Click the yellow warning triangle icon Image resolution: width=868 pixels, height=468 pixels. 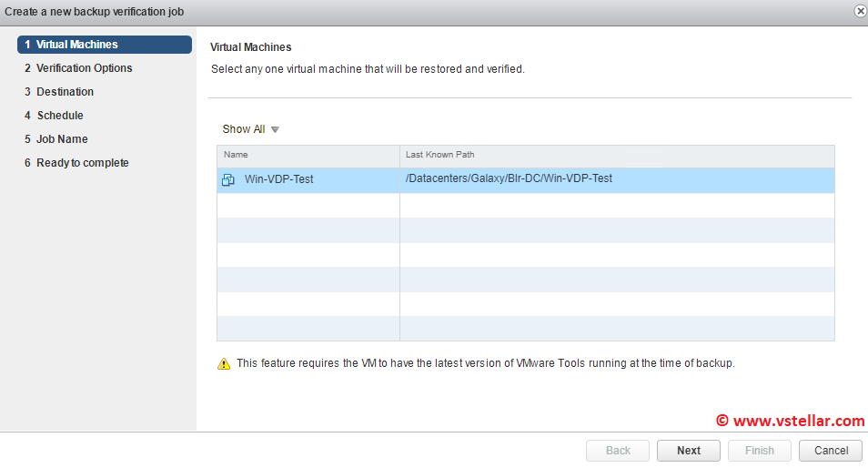click(224, 364)
